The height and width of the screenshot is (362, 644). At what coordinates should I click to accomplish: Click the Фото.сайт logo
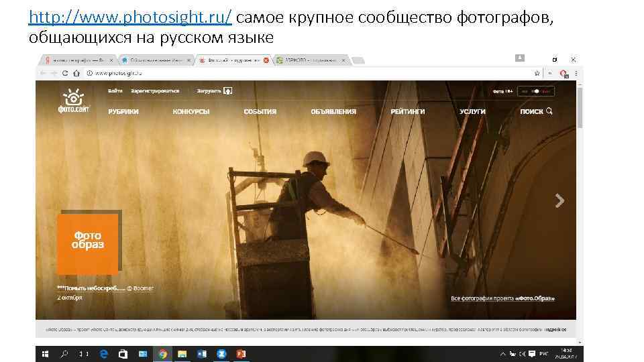pyautogui.click(x=74, y=101)
